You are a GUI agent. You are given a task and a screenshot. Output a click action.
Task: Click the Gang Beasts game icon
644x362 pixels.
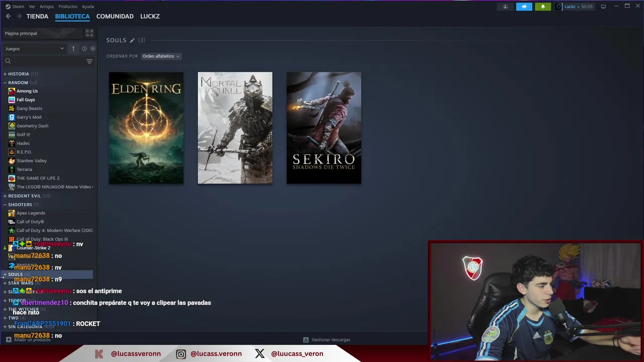point(12,109)
